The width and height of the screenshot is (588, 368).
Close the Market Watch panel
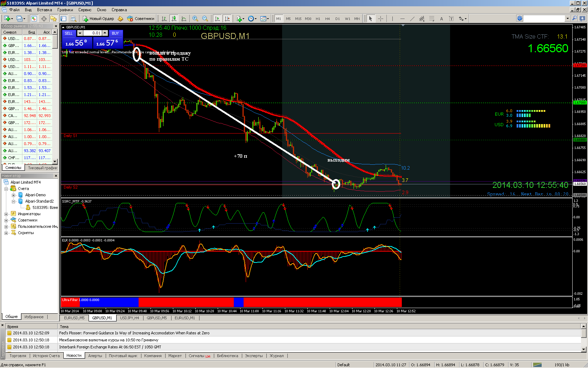(56, 26)
